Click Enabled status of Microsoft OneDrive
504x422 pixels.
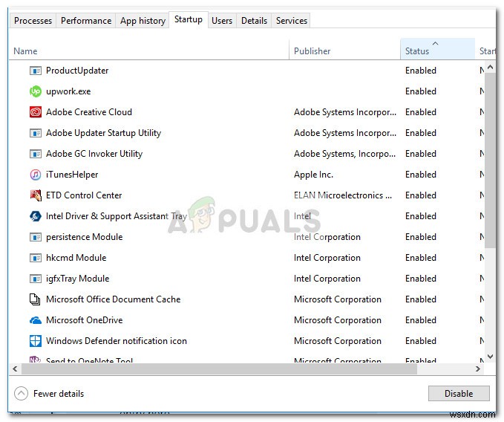[420, 320]
